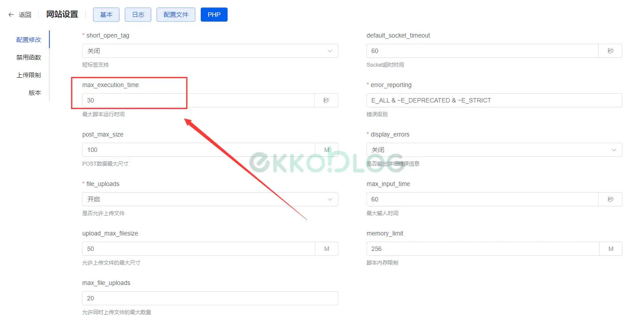The width and height of the screenshot is (644, 315).
Task: Click the short_open_tag label
Action: coord(108,35)
